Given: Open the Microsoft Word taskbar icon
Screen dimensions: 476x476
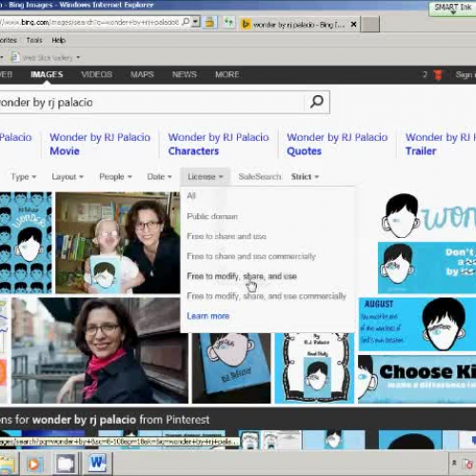Looking at the screenshot, I should (98, 464).
